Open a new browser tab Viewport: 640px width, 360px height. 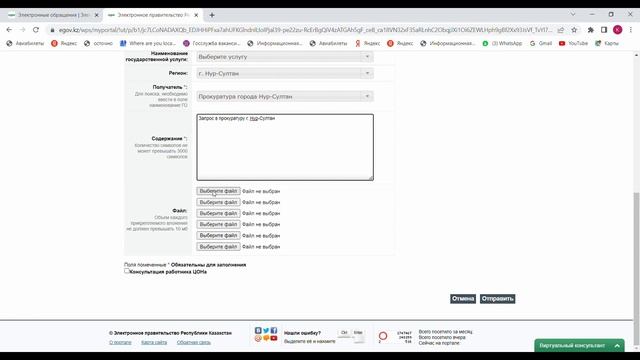tap(212, 15)
